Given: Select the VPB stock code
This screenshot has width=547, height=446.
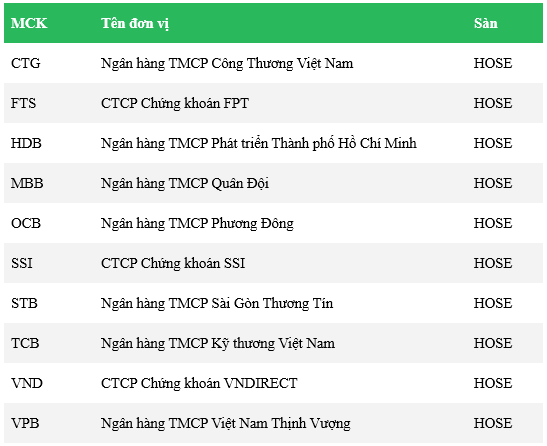Looking at the screenshot, I should (x=25, y=423).
